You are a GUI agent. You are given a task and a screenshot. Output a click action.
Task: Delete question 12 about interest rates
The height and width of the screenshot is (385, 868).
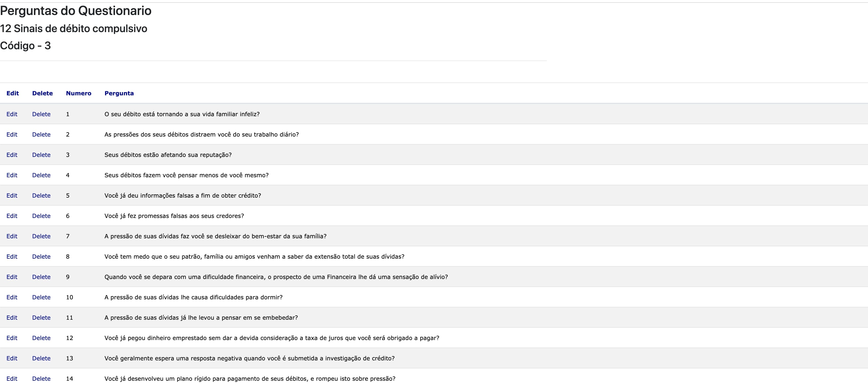[x=41, y=338]
